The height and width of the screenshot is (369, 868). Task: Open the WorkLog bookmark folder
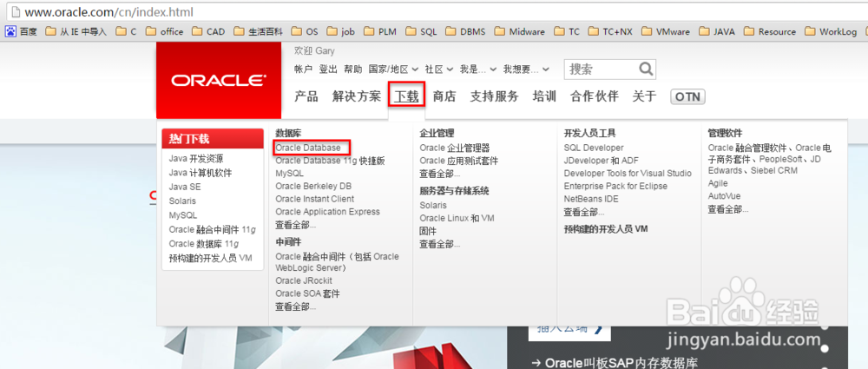click(831, 31)
